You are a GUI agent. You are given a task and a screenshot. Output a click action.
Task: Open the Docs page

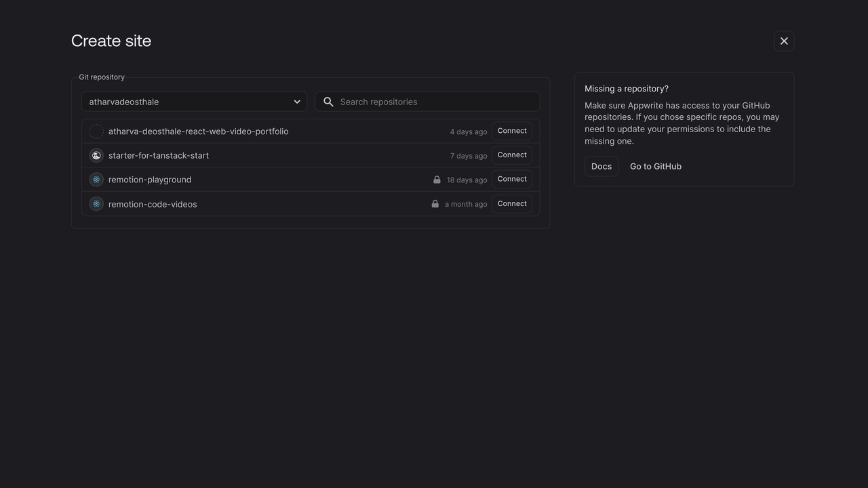601,166
